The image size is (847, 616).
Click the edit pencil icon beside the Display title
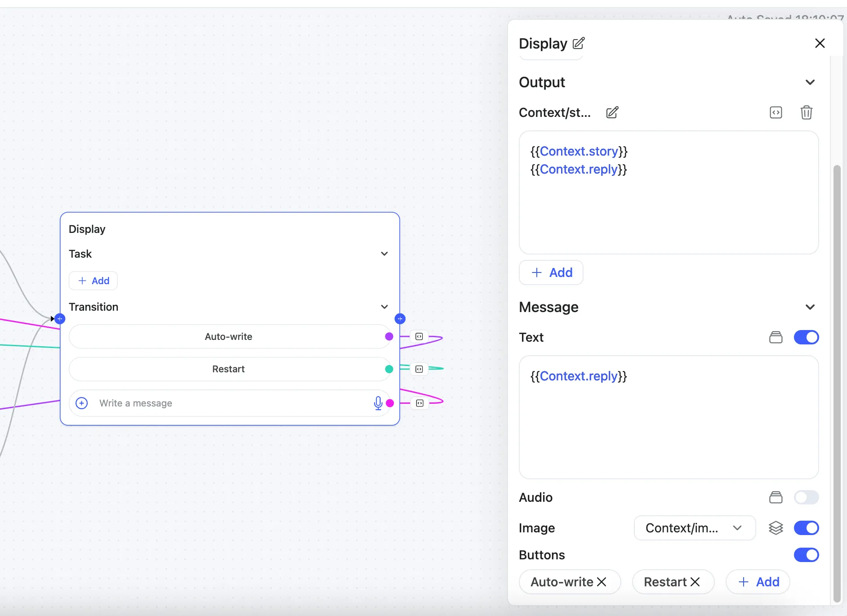[x=579, y=43]
